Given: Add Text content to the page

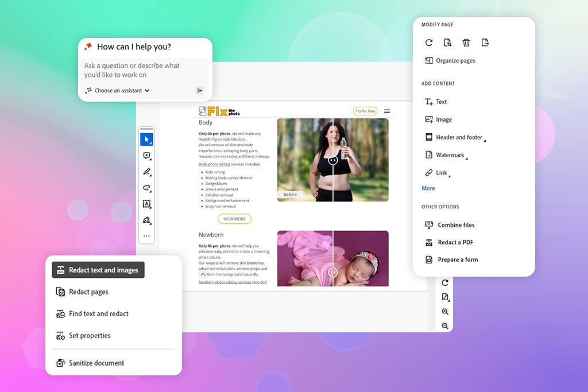Looking at the screenshot, I should (436, 102).
